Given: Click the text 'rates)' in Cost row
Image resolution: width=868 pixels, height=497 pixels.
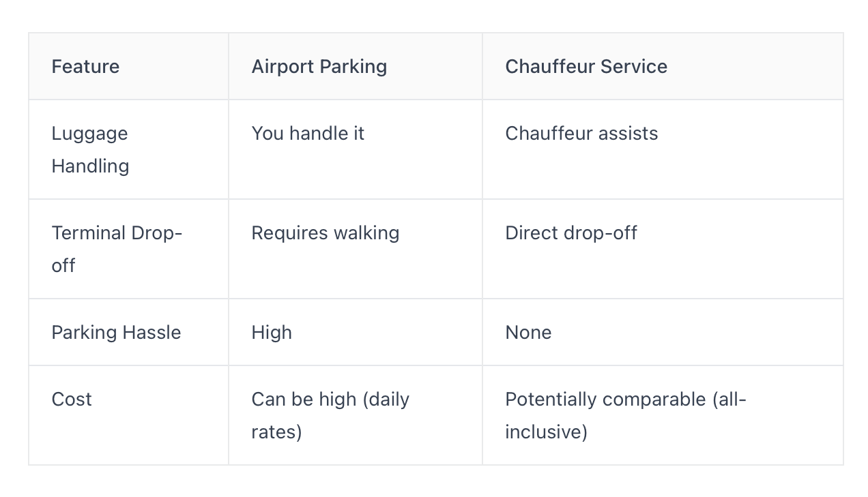Looking at the screenshot, I should point(276,432).
